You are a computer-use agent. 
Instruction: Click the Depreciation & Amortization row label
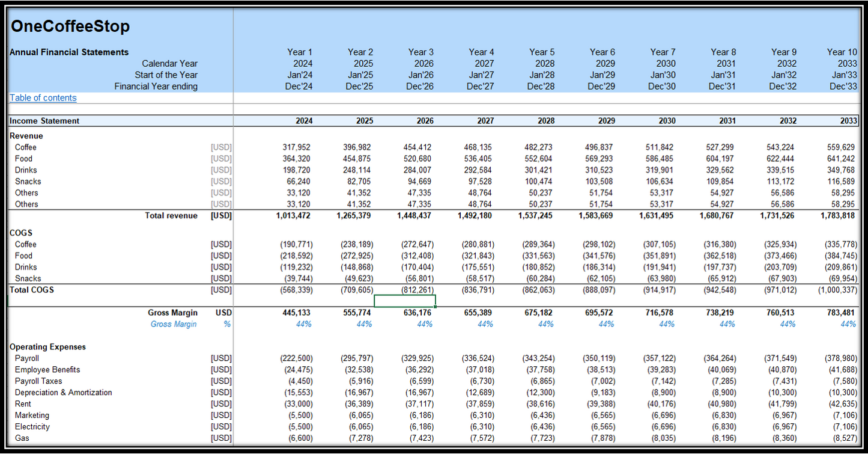pyautogui.click(x=64, y=393)
